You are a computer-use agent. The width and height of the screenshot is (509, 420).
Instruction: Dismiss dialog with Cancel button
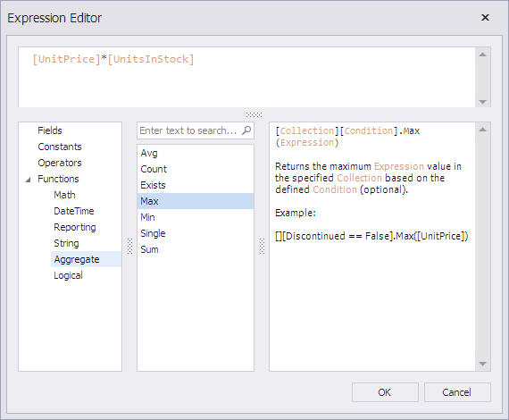(x=457, y=392)
